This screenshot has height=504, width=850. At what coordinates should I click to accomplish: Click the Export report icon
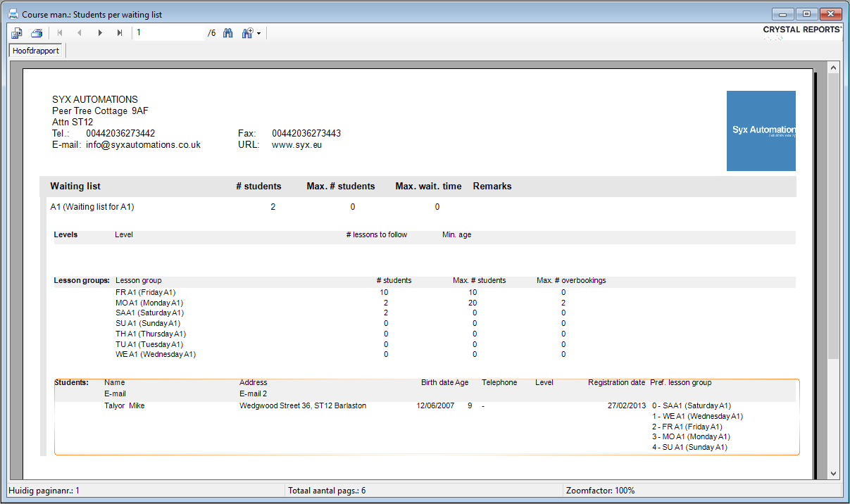pyautogui.click(x=17, y=33)
